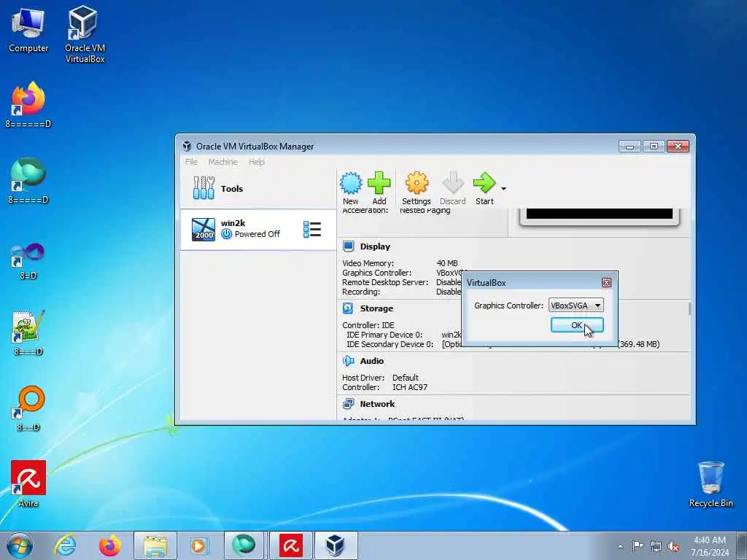The image size is (747, 560).
Task: Open Settings from the VirtualBox toolbar
Action: pos(417,189)
